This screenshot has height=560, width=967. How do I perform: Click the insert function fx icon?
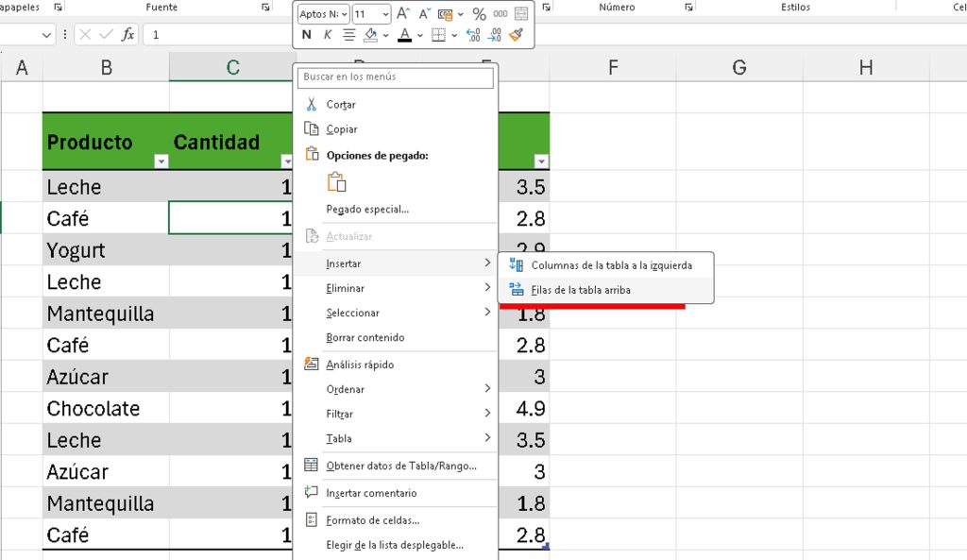[127, 35]
